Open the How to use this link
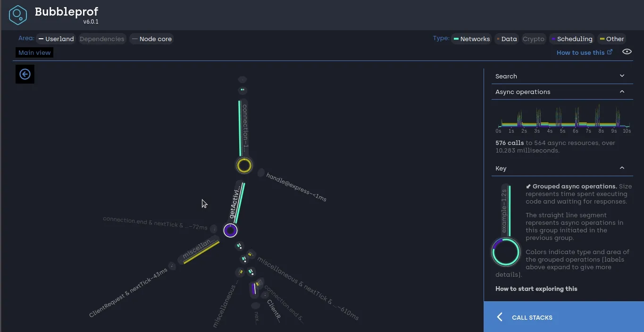 (x=580, y=52)
